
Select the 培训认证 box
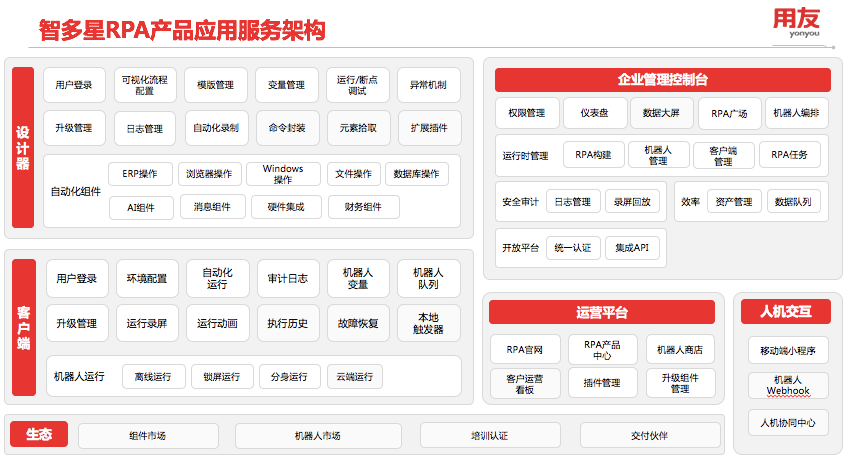(490, 436)
